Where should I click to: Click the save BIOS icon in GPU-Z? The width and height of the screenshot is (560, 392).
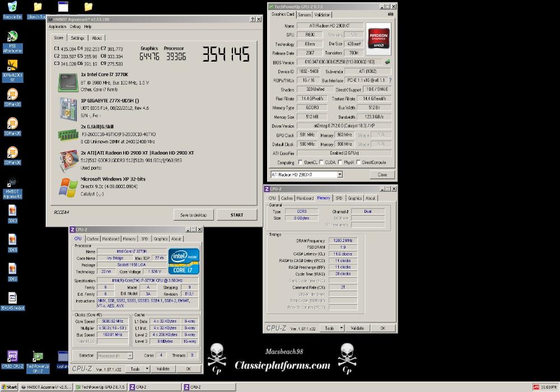[388, 62]
